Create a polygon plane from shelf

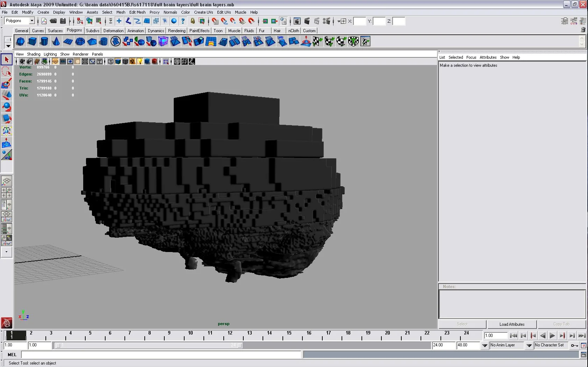pyautogui.click(x=68, y=42)
